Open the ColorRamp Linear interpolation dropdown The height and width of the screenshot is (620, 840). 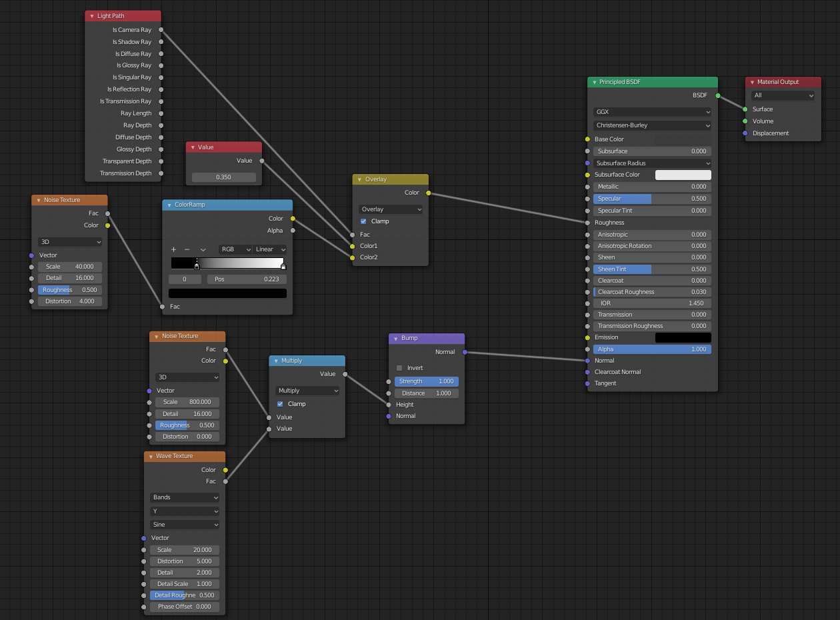[x=270, y=249]
